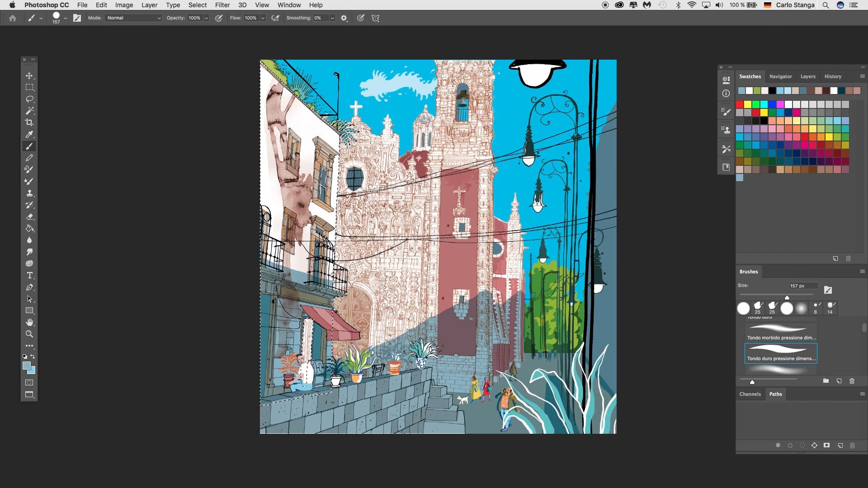Open the Info panel icon

tap(726, 93)
